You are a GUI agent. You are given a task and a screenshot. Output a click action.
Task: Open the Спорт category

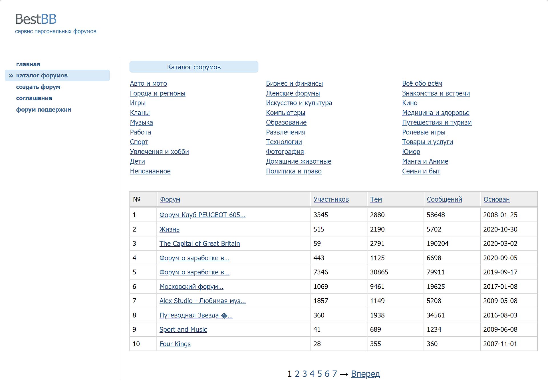pos(139,142)
